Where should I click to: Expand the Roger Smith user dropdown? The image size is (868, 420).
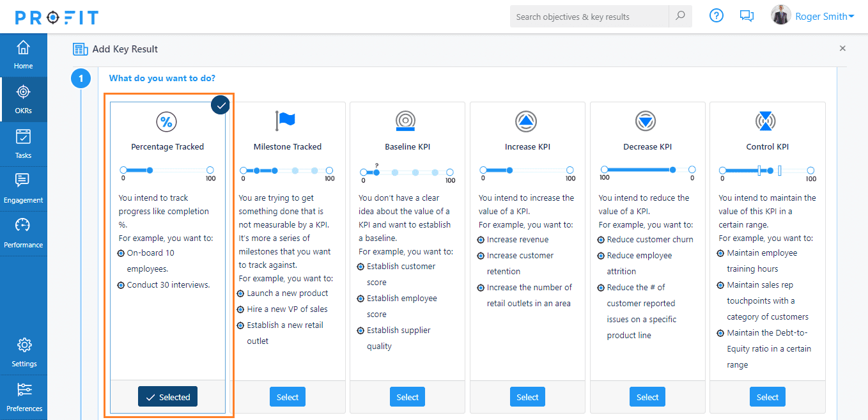pyautogui.click(x=825, y=17)
